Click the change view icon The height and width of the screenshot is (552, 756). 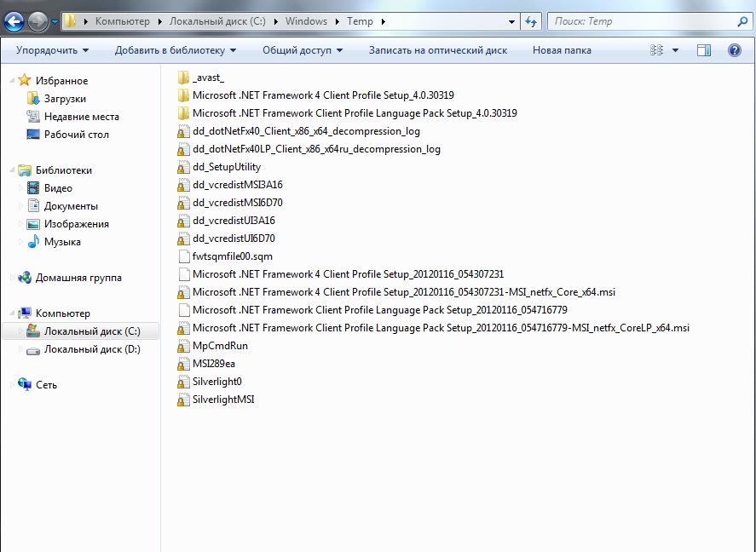coord(656,50)
